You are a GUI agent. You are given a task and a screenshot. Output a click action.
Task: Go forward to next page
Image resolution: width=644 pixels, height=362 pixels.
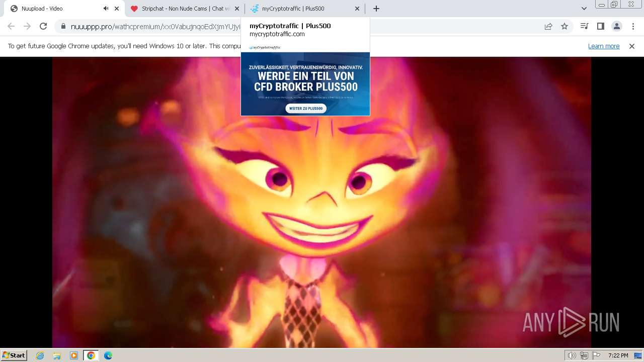(x=27, y=26)
